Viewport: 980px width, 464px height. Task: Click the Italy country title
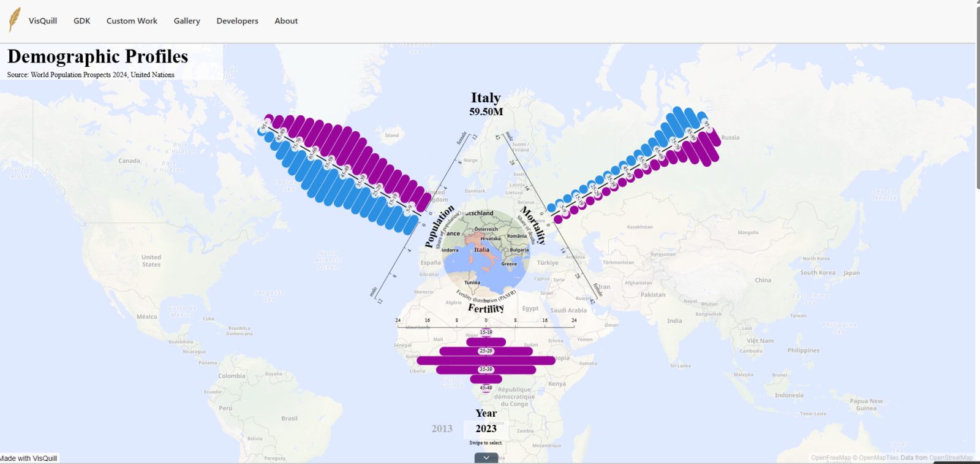(486, 97)
